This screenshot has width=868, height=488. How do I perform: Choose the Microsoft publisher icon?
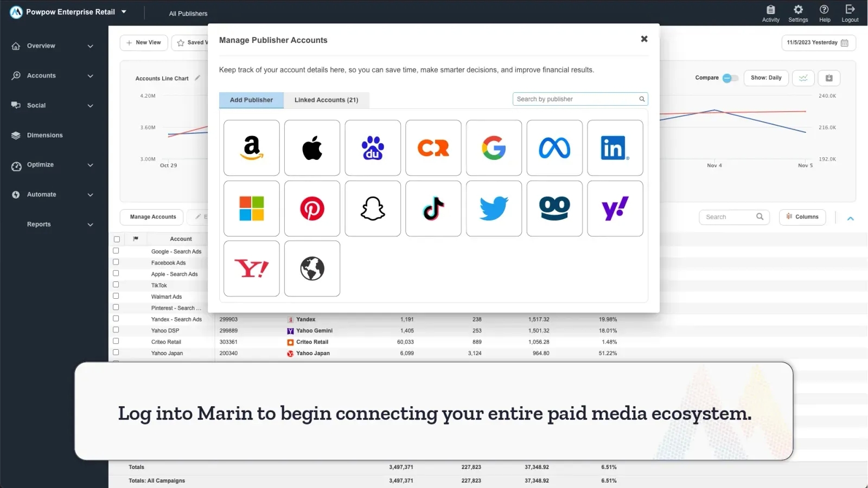point(251,208)
